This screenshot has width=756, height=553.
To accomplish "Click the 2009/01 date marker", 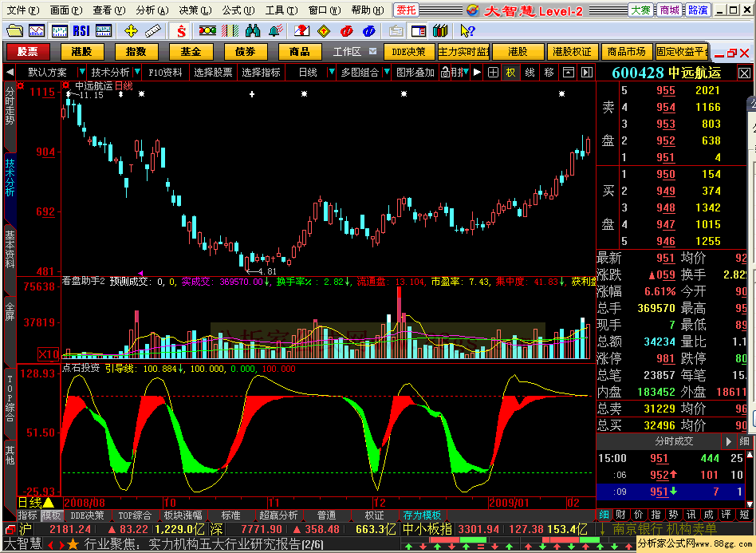I will pos(509,503).
